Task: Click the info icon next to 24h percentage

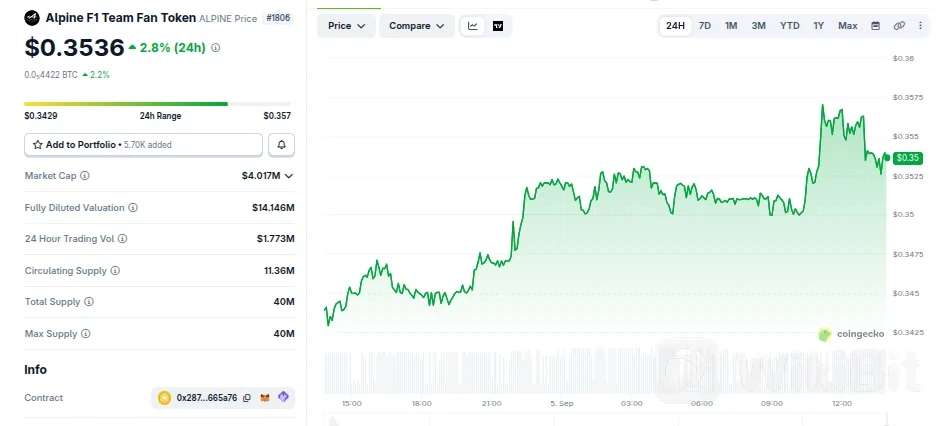Action: pos(216,47)
